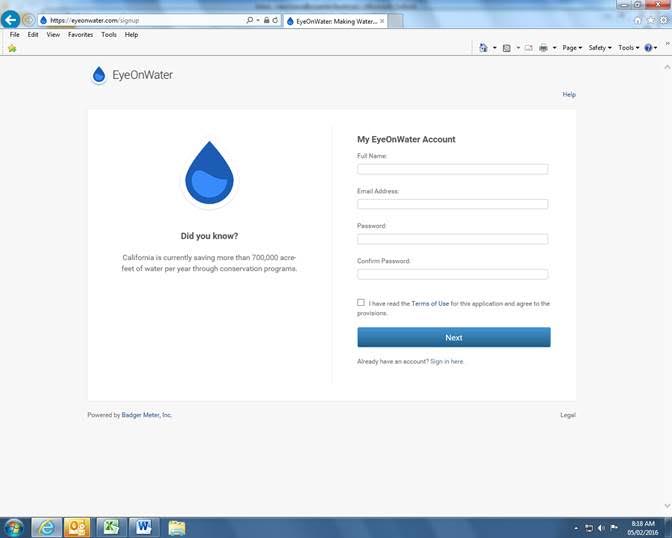This screenshot has width=672, height=538.
Task: Open the Help menu in menu bar
Action: 131,35
